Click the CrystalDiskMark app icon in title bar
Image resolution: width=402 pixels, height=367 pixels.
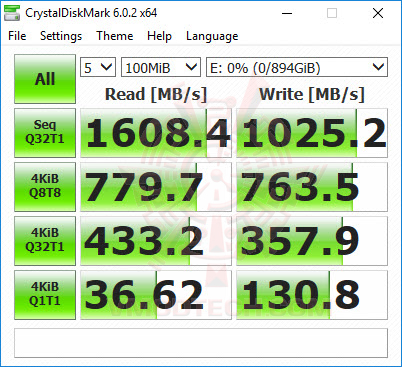(12, 13)
